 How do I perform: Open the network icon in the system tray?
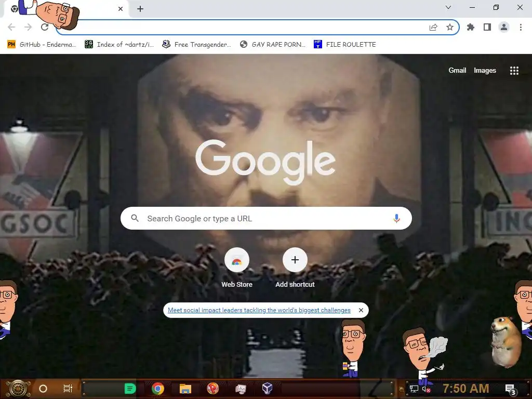[414, 389]
